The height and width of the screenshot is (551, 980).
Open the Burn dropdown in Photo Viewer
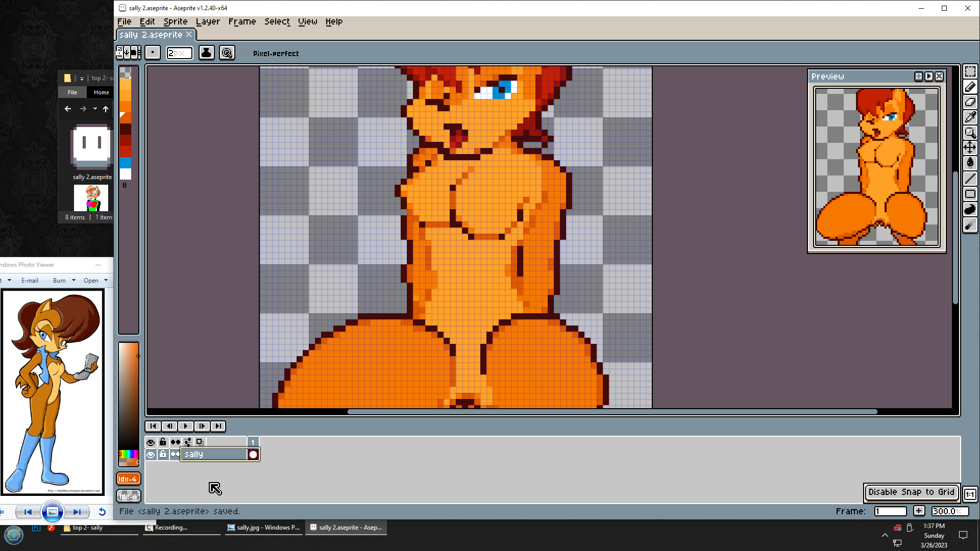tap(73, 280)
